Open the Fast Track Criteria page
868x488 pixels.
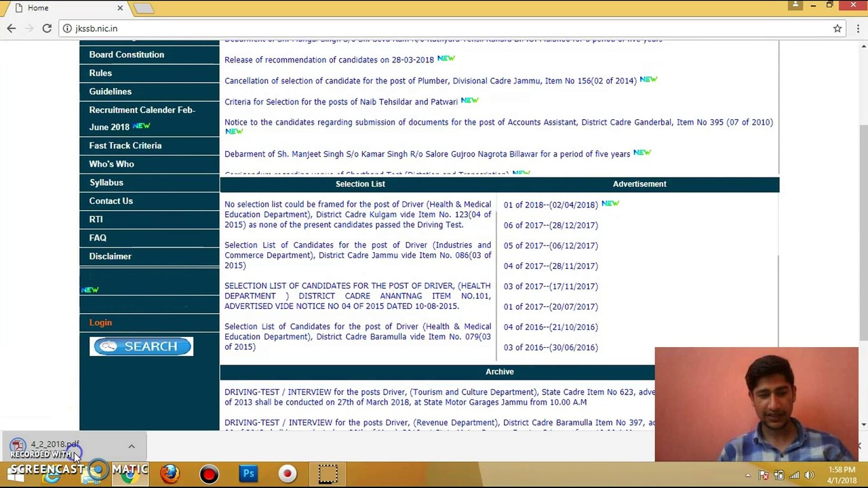point(125,146)
